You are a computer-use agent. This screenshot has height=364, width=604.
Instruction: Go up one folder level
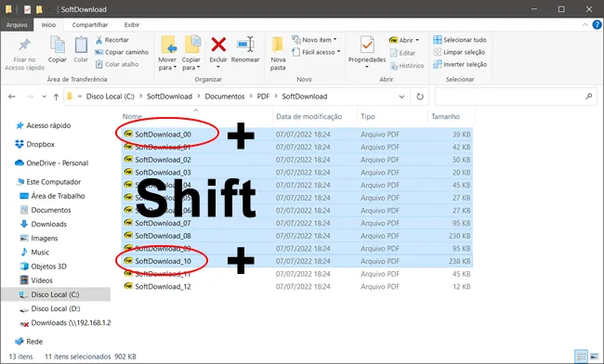point(57,97)
